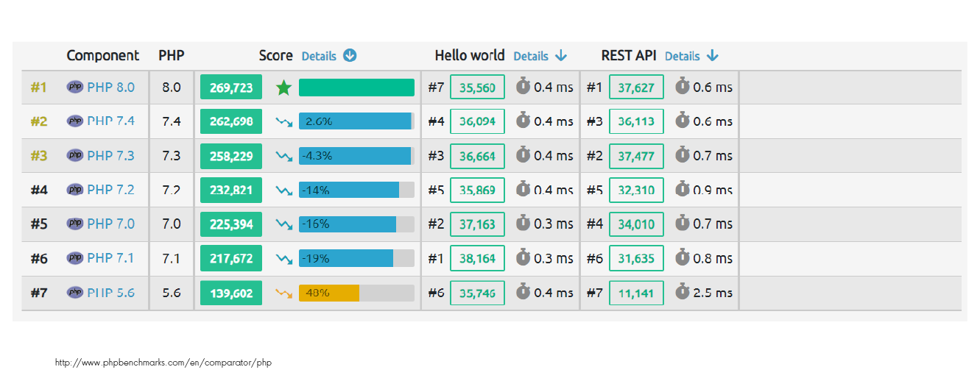This screenshot has height=392, width=980.
Task: Click the REST API stopwatch icon for PHP 5.6
Action: [x=683, y=291]
